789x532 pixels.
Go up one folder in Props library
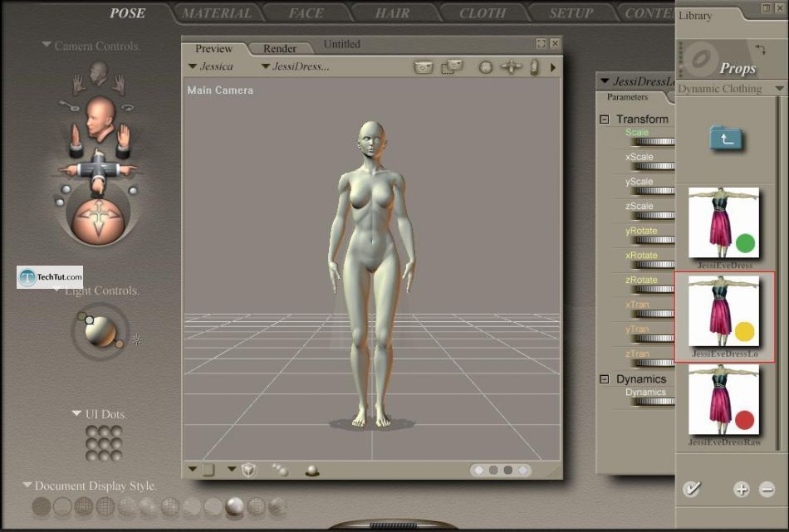click(726, 139)
